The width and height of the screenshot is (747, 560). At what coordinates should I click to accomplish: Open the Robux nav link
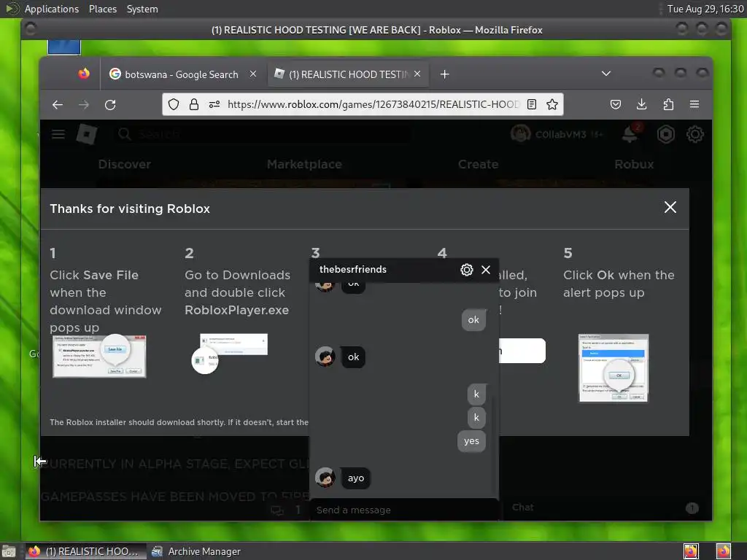click(x=634, y=164)
